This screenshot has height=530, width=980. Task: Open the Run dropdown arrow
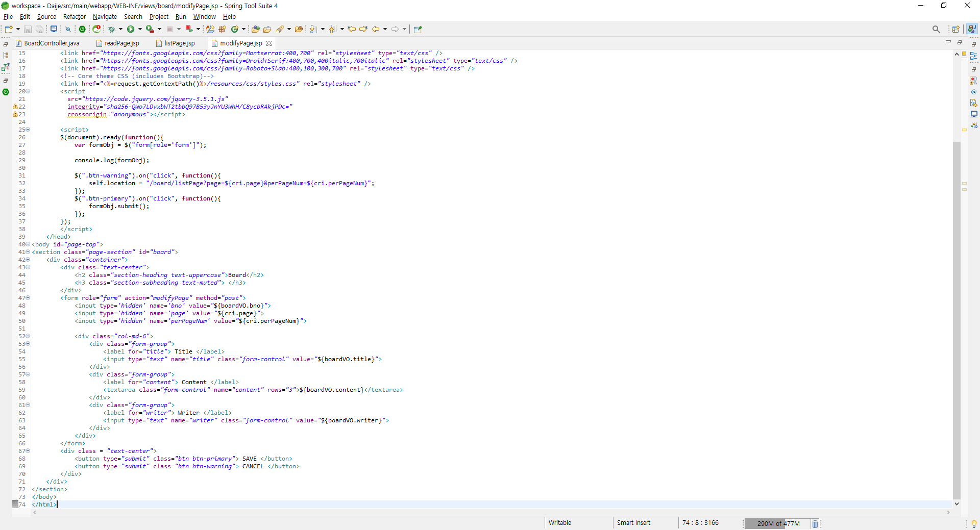tap(140, 29)
